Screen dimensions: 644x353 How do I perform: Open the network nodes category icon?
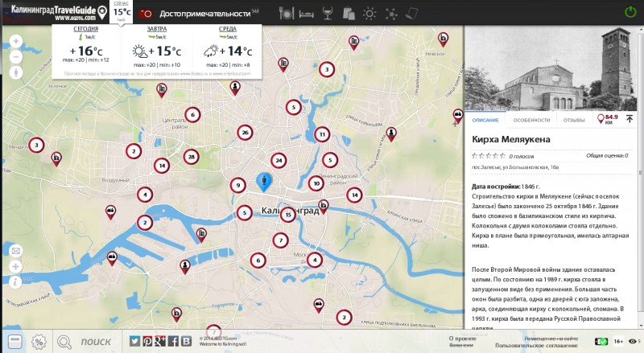[x=391, y=14]
